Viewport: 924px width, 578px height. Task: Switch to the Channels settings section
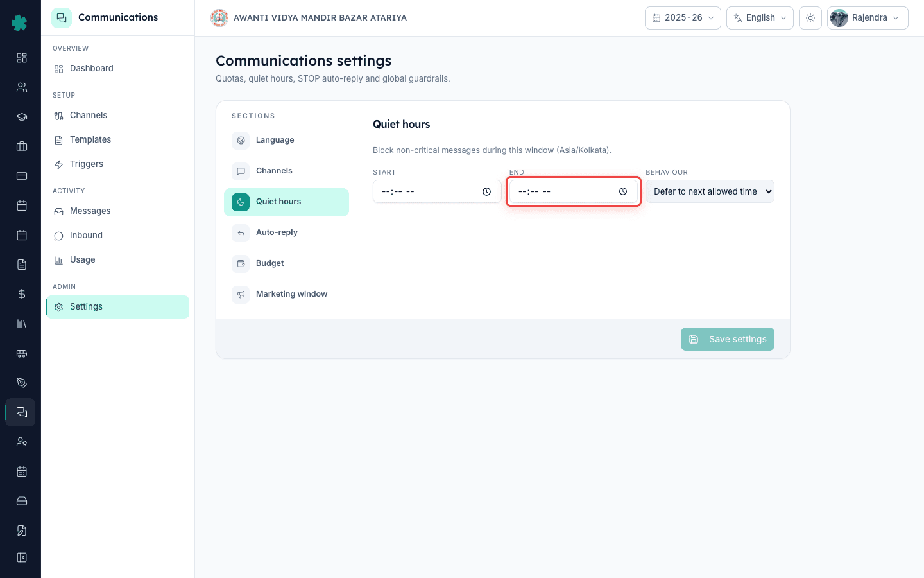[286, 171]
